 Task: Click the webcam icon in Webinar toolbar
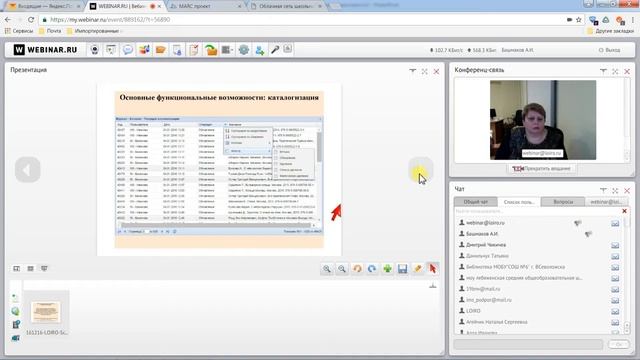[95, 50]
